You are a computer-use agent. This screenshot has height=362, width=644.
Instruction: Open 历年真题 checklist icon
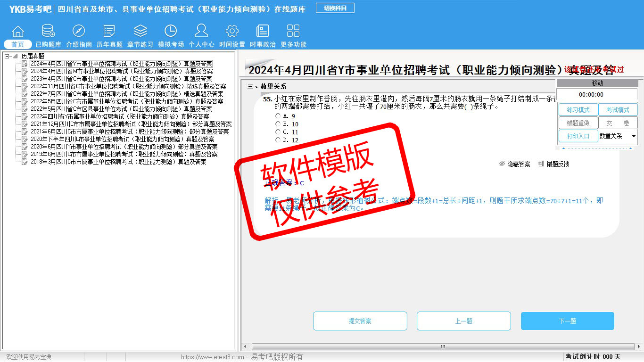pyautogui.click(x=109, y=32)
